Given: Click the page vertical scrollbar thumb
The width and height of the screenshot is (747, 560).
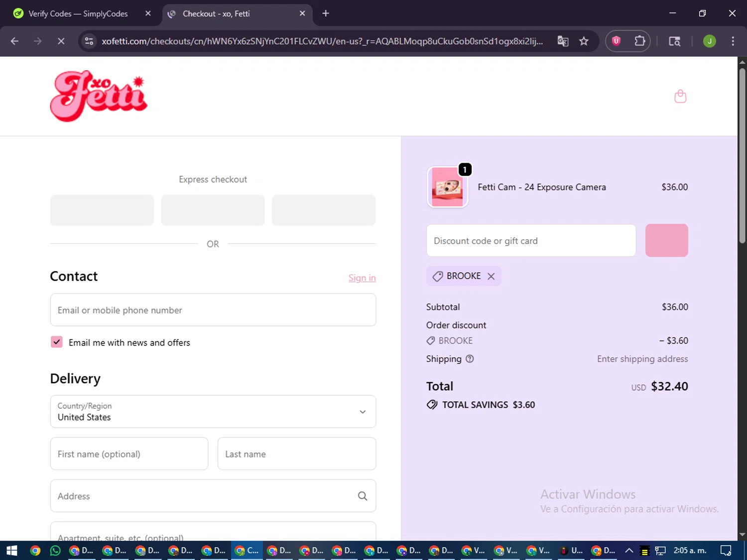Looking at the screenshot, I should point(742,156).
